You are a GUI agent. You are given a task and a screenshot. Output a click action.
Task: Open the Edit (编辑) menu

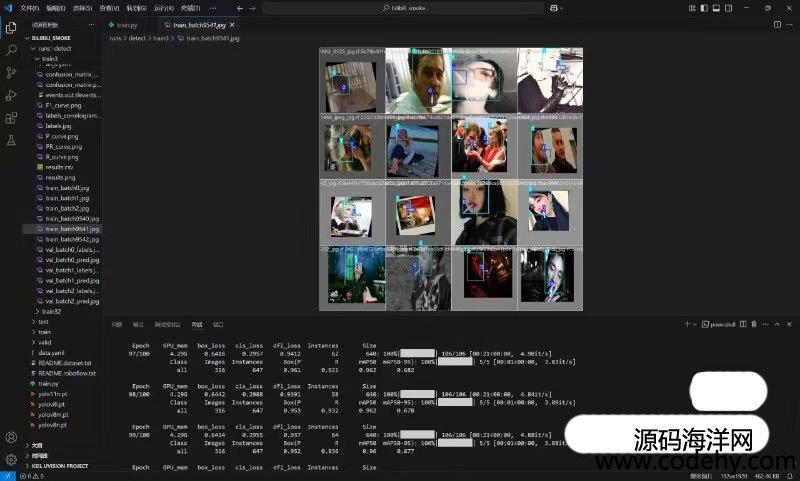(56, 8)
